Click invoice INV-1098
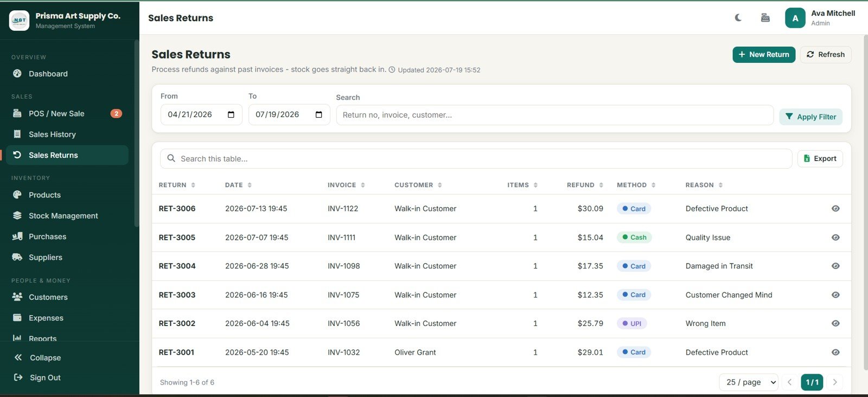This screenshot has height=397, width=868. point(343,266)
